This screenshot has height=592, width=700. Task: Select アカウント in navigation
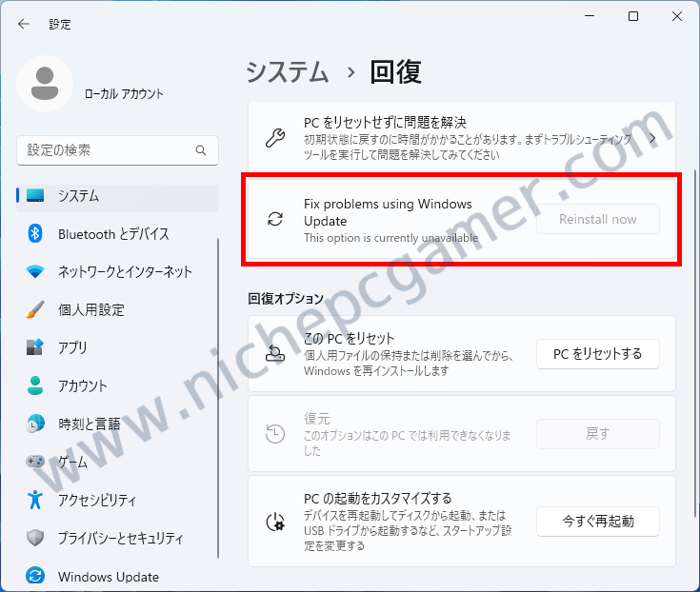(x=118, y=385)
